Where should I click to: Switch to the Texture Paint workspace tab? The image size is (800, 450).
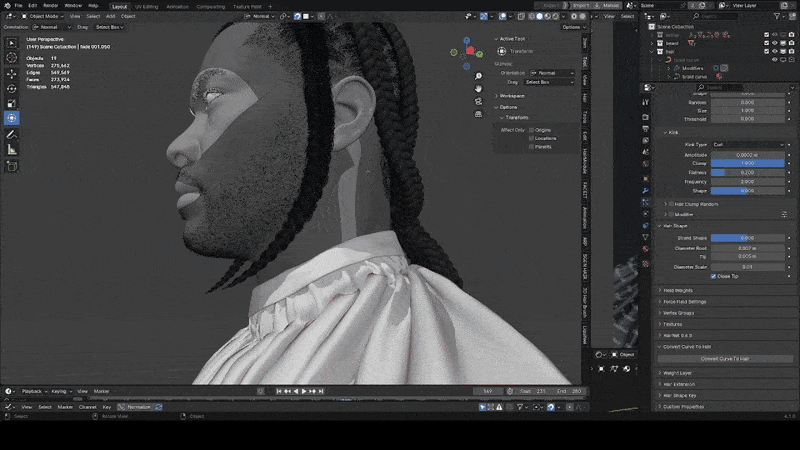click(x=247, y=7)
